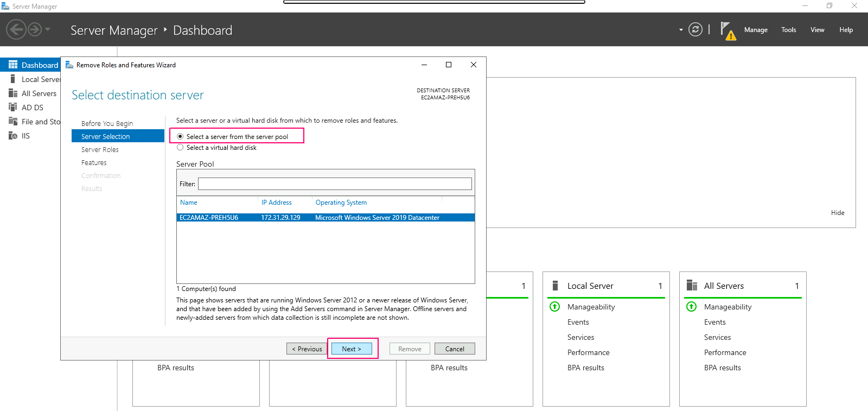868x411 pixels.
Task: Sort server pool by IP Address column
Action: 277,202
